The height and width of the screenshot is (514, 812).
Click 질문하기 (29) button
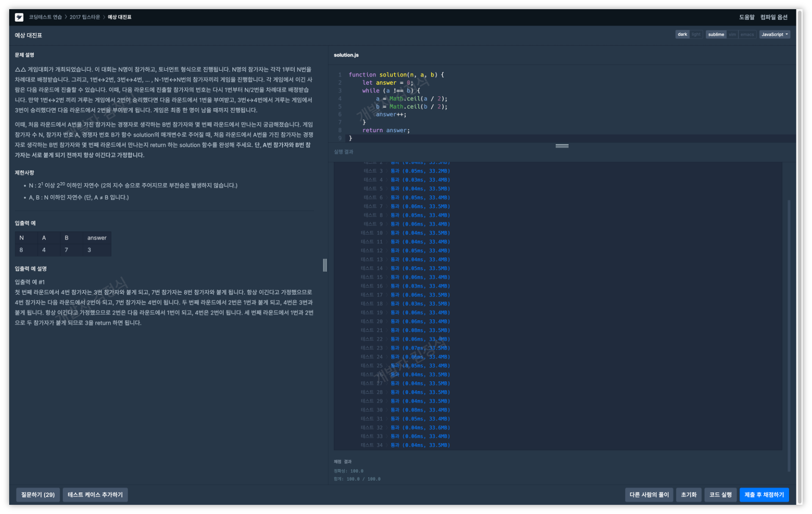pyautogui.click(x=38, y=495)
